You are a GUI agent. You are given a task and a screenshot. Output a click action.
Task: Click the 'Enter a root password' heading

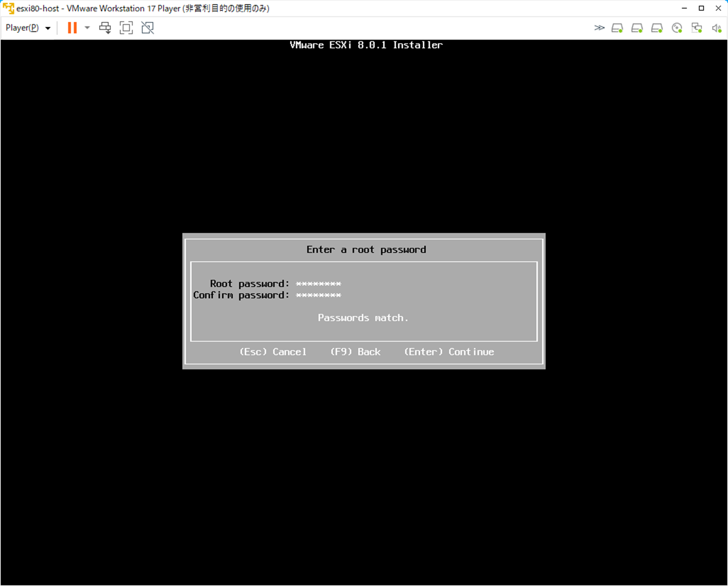click(366, 250)
